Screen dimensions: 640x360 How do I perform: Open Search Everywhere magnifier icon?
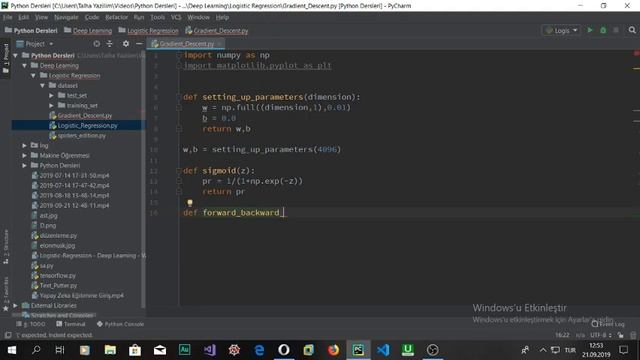(632, 30)
